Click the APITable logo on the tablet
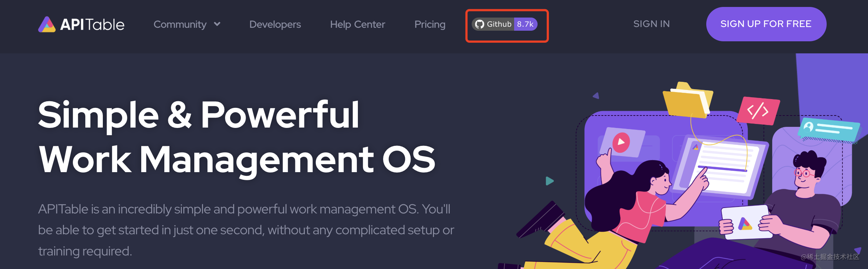The image size is (868, 269). [x=745, y=224]
